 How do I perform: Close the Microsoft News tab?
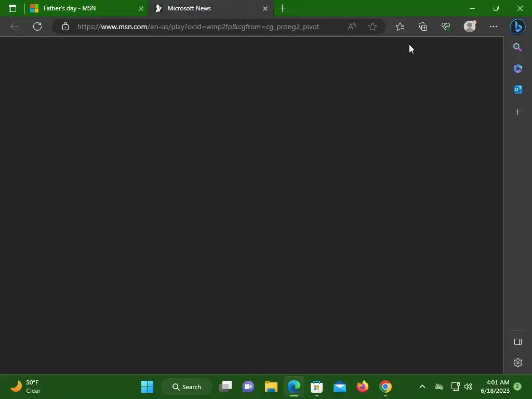point(265,8)
